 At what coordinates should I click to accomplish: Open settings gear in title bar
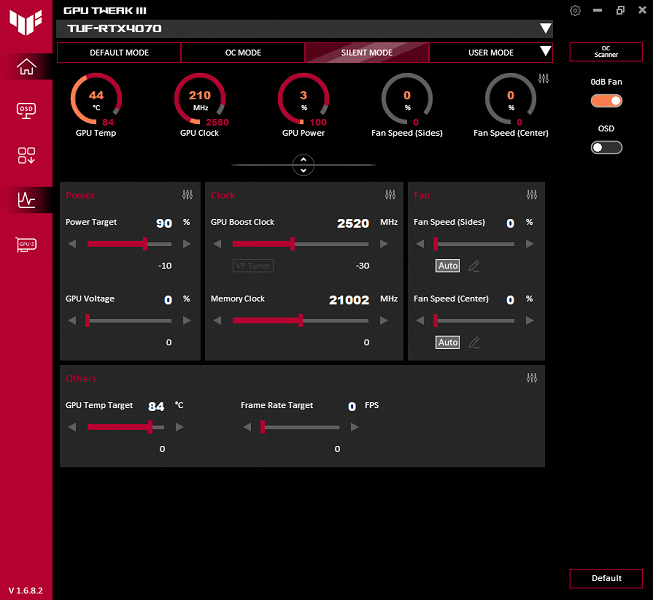575,10
